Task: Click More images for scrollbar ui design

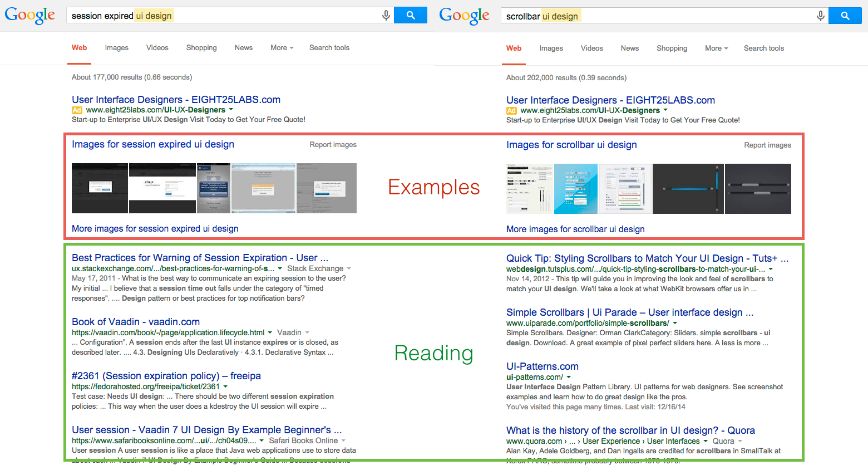Action: [x=575, y=229]
